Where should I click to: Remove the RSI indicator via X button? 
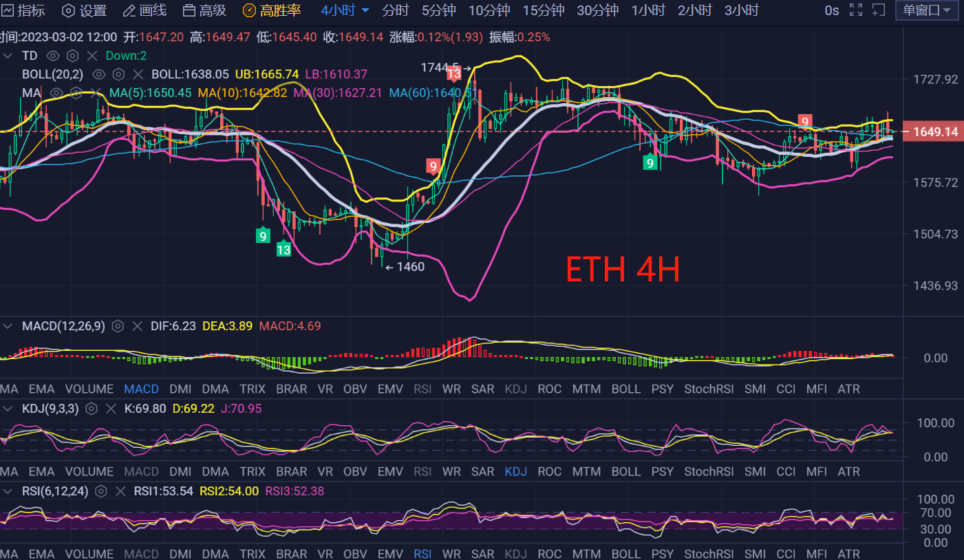tap(121, 492)
